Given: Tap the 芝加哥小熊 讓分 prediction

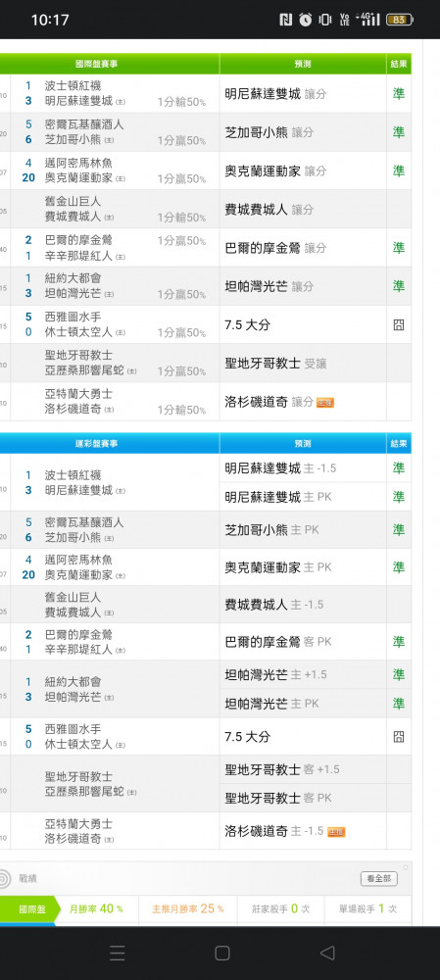Looking at the screenshot, I should coord(269,132).
